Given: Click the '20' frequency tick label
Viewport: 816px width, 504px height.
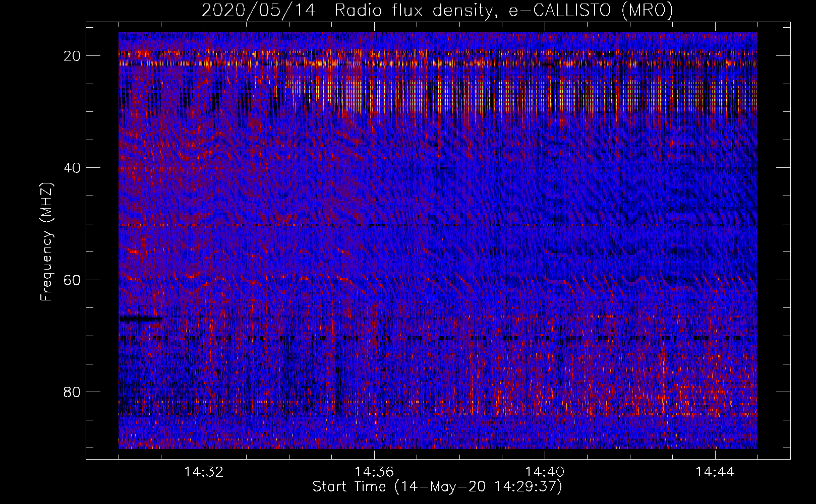Looking at the screenshot, I should click(x=73, y=56).
